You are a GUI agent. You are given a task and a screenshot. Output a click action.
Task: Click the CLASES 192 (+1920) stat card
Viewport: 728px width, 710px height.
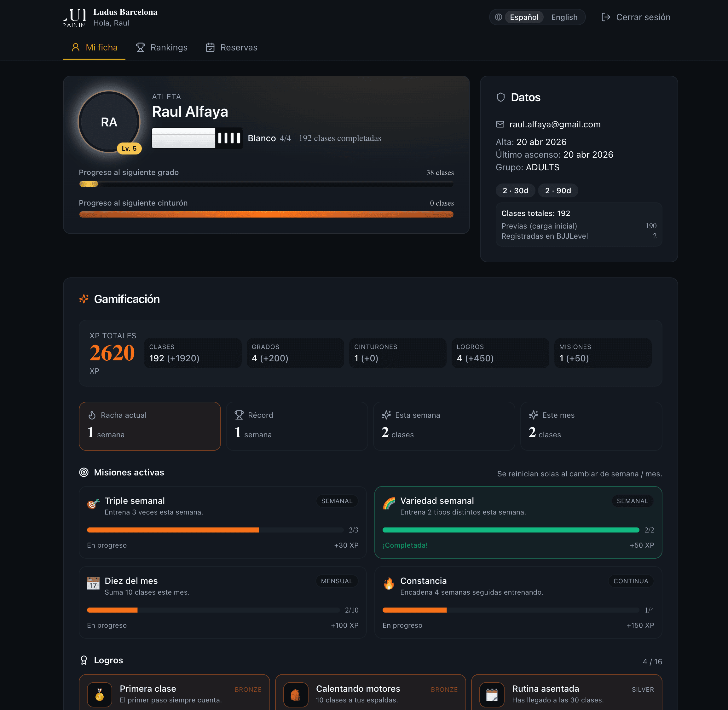point(193,353)
